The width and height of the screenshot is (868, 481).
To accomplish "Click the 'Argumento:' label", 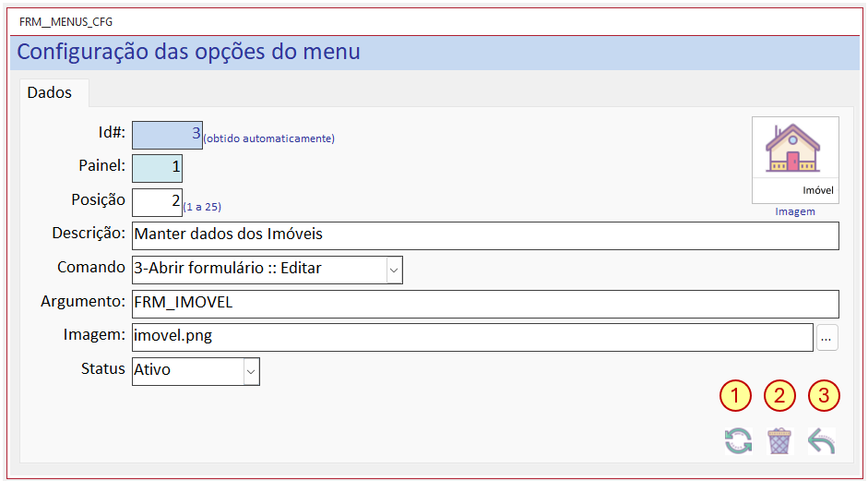I will point(84,302).
